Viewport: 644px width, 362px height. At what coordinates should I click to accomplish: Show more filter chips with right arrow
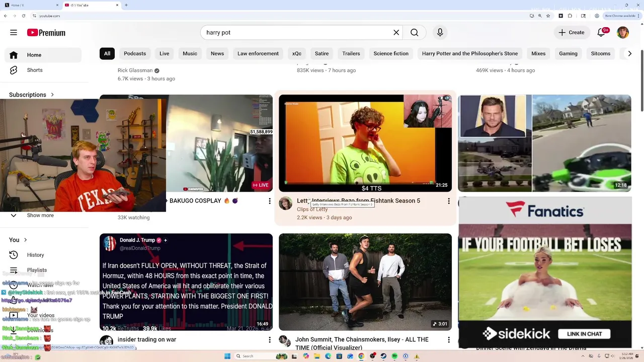629,54
